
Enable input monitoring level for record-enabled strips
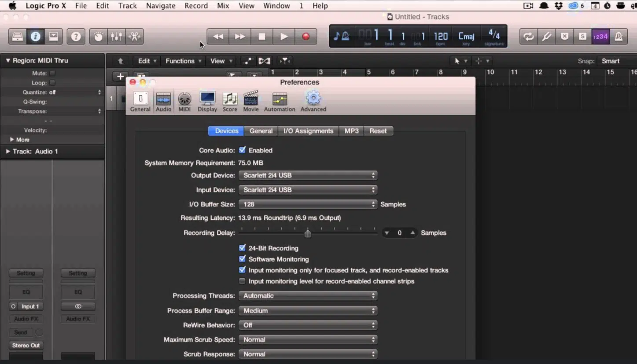[242, 281]
